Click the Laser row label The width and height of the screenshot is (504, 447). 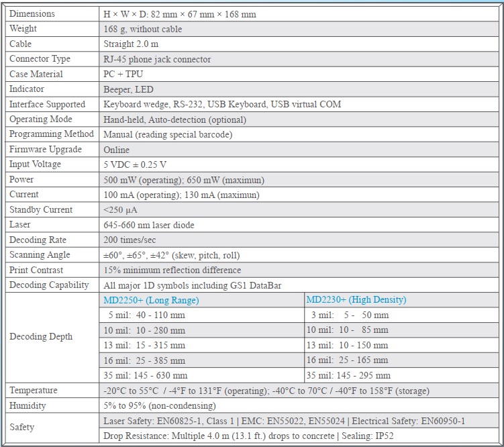(x=20, y=224)
